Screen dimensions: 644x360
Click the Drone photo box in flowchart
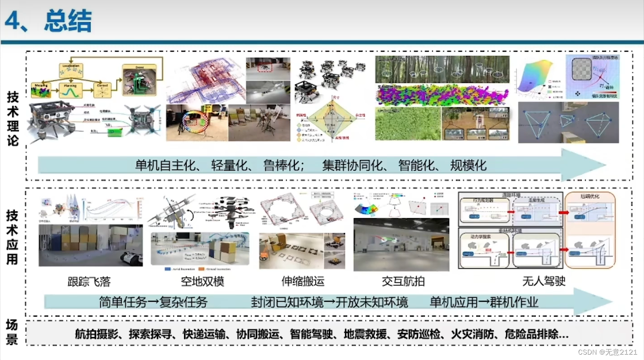(140, 80)
